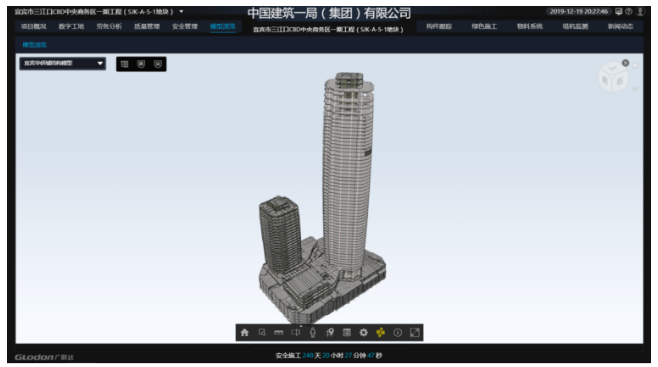Click the view cube front-left face
Screen dimensions: 658x367
pos(605,80)
